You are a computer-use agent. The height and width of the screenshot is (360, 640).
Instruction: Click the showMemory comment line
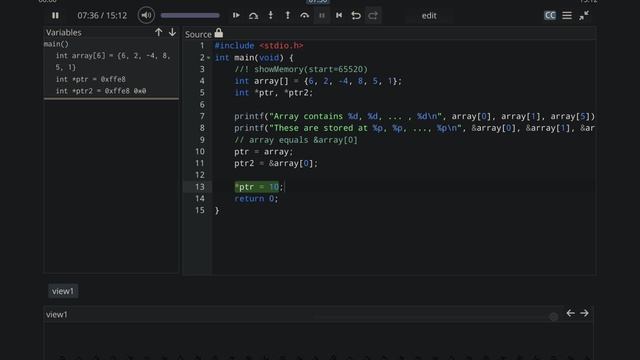pos(301,69)
